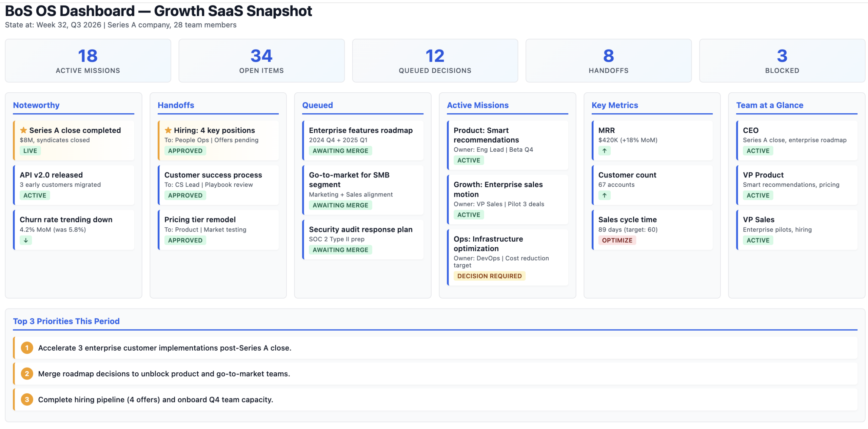Click the orange number 1 priority badge
868x429 pixels.
pos(27,348)
